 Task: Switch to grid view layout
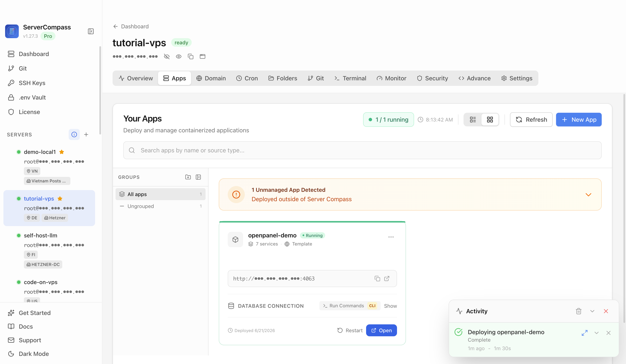tap(490, 120)
